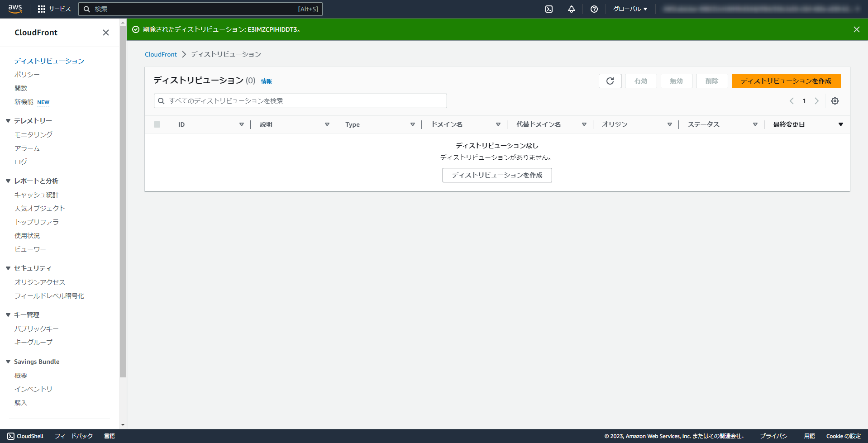Collapse the セキュリティ section
The height and width of the screenshot is (443, 868).
(8, 268)
